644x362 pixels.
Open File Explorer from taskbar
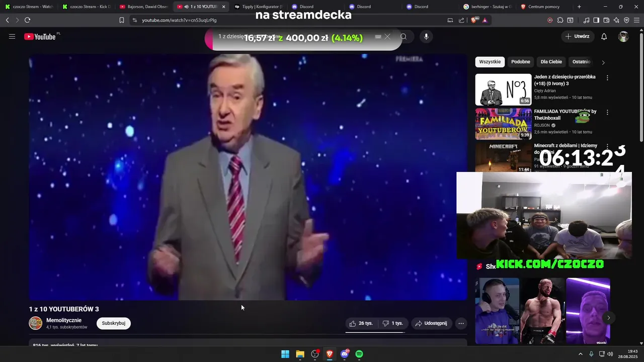click(300, 354)
